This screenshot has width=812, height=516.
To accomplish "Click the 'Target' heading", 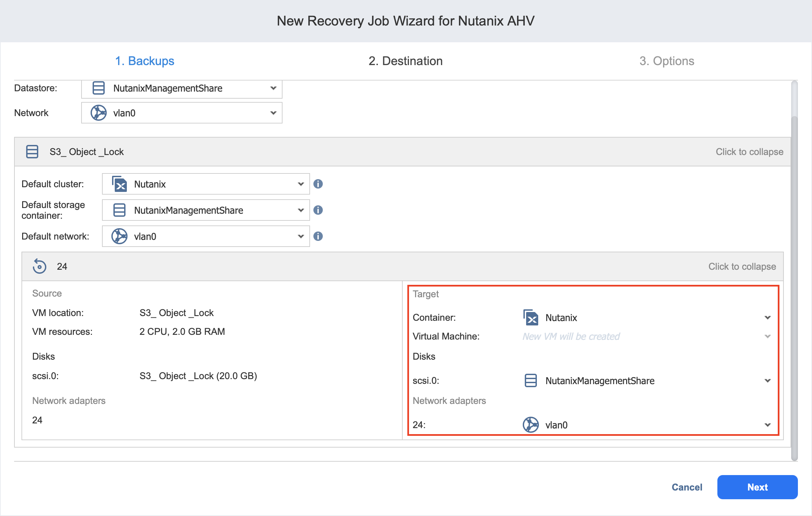I will tap(425, 294).
